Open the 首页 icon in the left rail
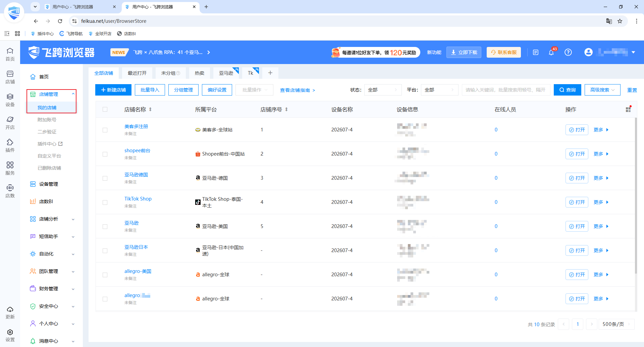The height and width of the screenshot is (347, 644). [10, 54]
